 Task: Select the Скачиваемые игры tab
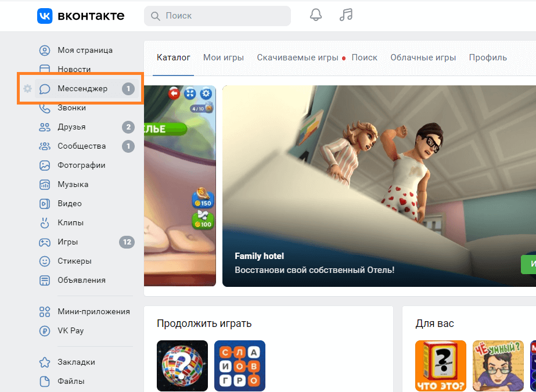tap(297, 57)
